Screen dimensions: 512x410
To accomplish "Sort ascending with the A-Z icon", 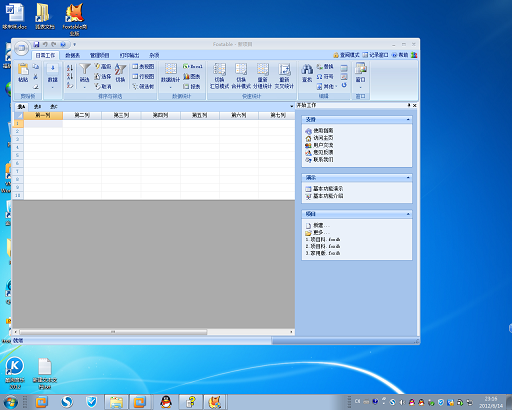I will coord(70,68).
